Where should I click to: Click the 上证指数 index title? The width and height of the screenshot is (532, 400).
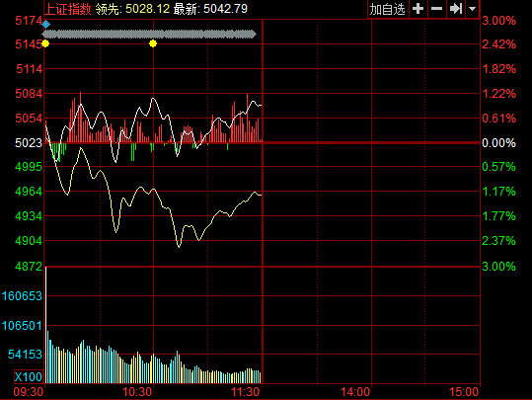click(68, 9)
